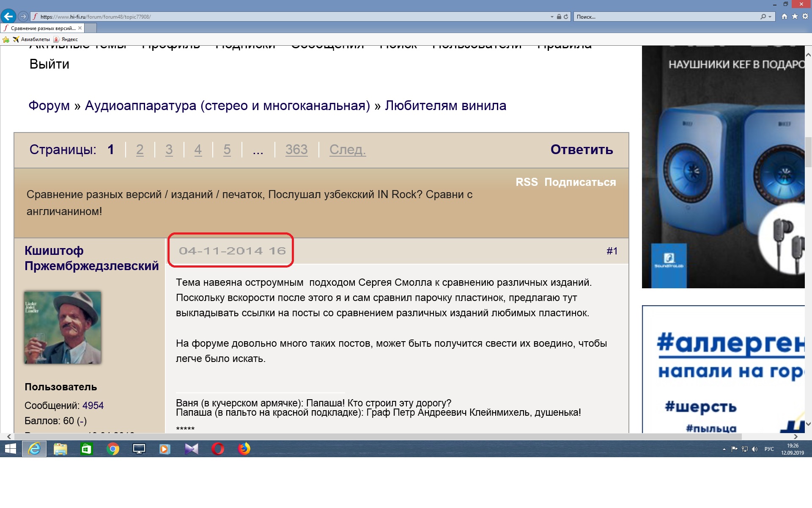Open the Opera browser taskbar icon

click(218, 449)
